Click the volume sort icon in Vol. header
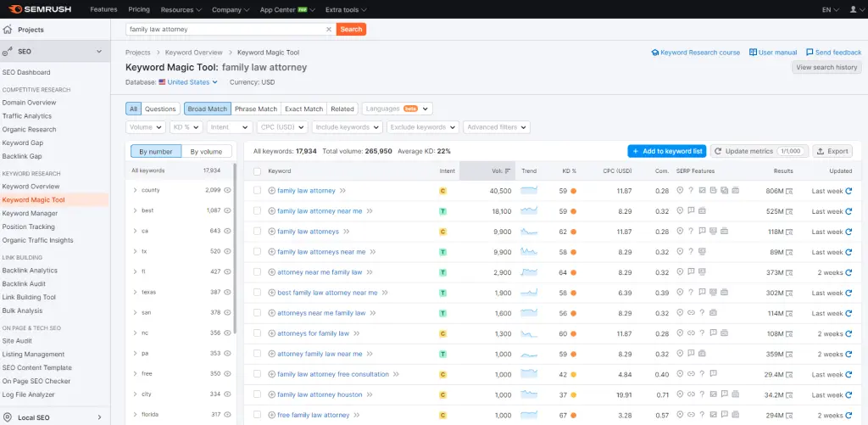The width and height of the screenshot is (868, 425). (x=508, y=171)
